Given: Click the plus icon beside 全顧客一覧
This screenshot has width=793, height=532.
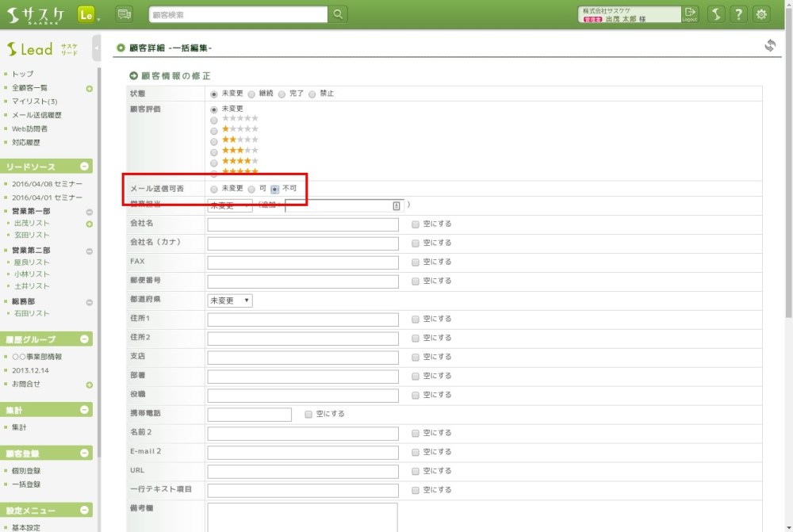Looking at the screenshot, I should (90, 89).
